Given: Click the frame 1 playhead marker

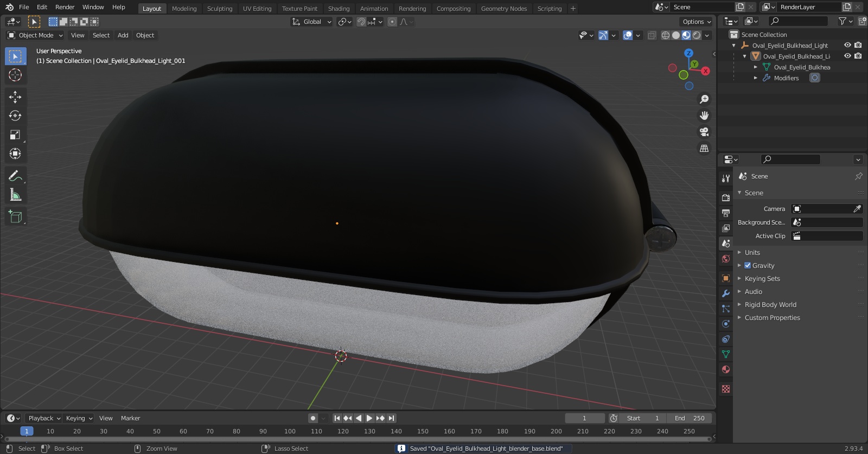Looking at the screenshot, I should coord(27,431).
